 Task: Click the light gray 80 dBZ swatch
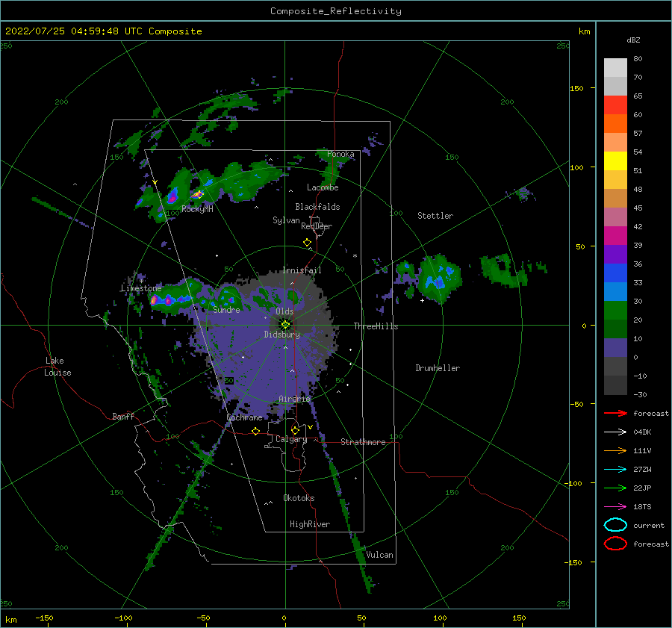pos(615,67)
